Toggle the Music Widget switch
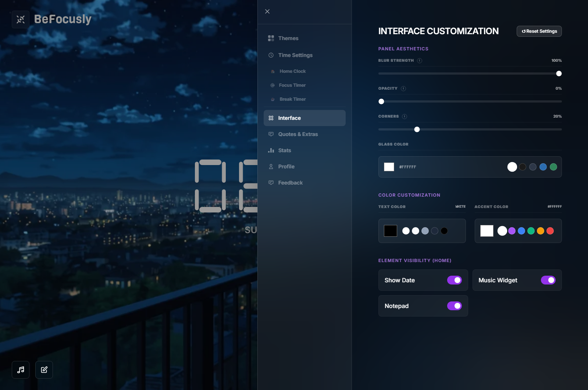This screenshot has height=390, width=588. click(548, 280)
